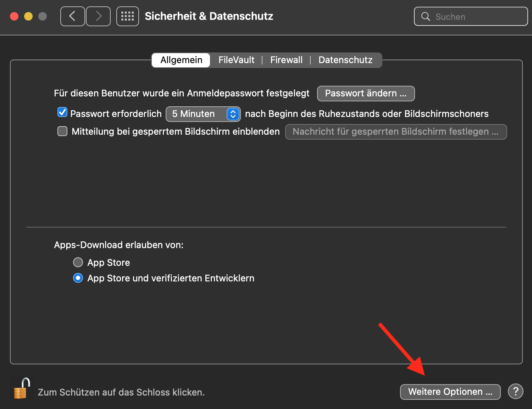
Task: Click the magnifying glass search icon
Action: click(425, 17)
